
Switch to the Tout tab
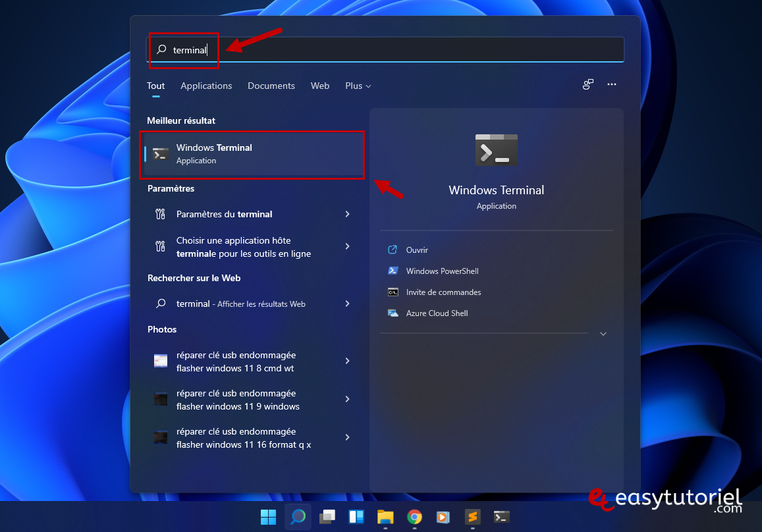[x=155, y=86]
